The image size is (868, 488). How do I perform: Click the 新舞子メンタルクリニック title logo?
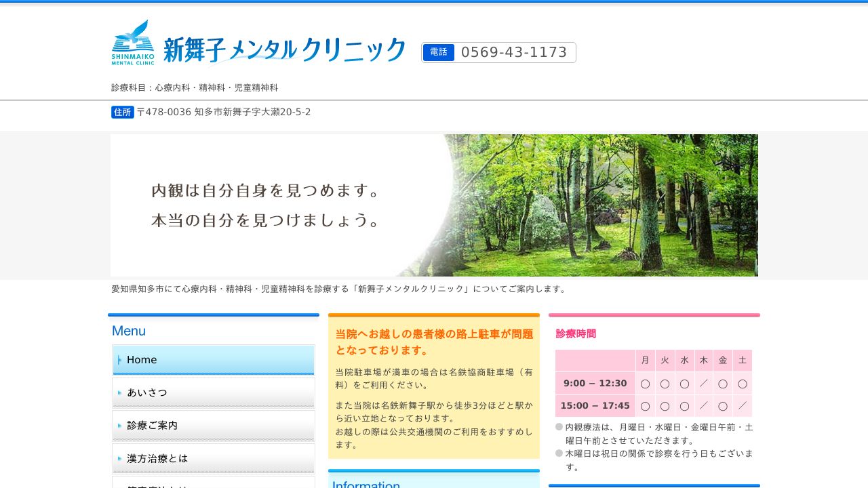[284, 50]
